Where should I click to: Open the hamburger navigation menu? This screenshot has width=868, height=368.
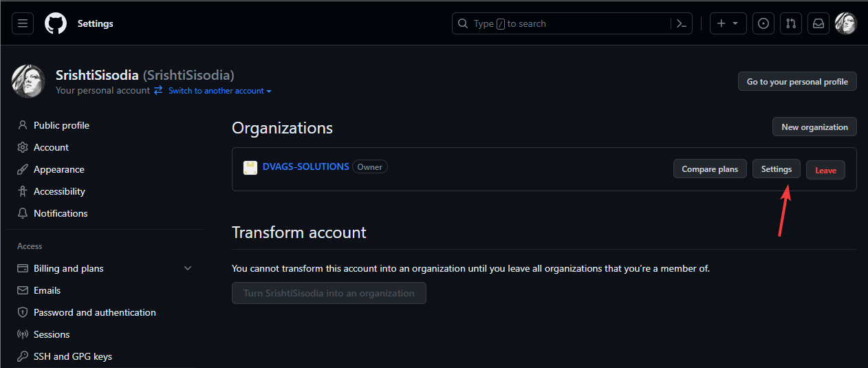(x=23, y=23)
